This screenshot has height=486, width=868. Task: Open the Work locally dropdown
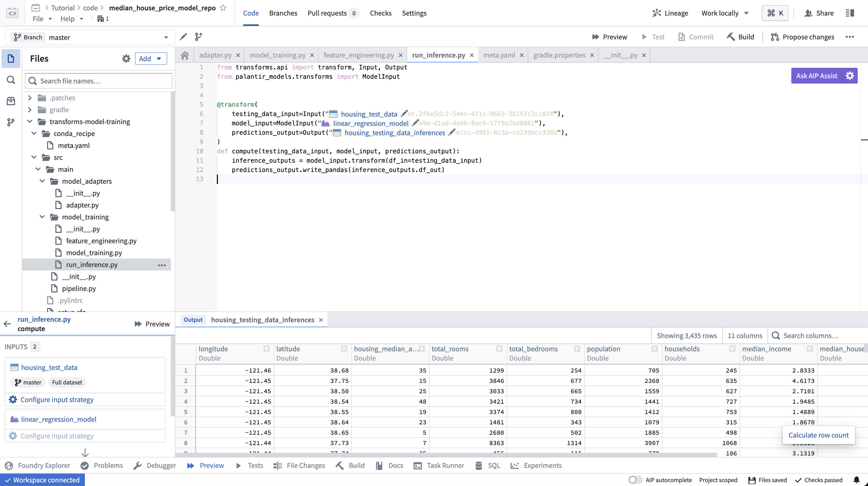pyautogui.click(x=725, y=13)
